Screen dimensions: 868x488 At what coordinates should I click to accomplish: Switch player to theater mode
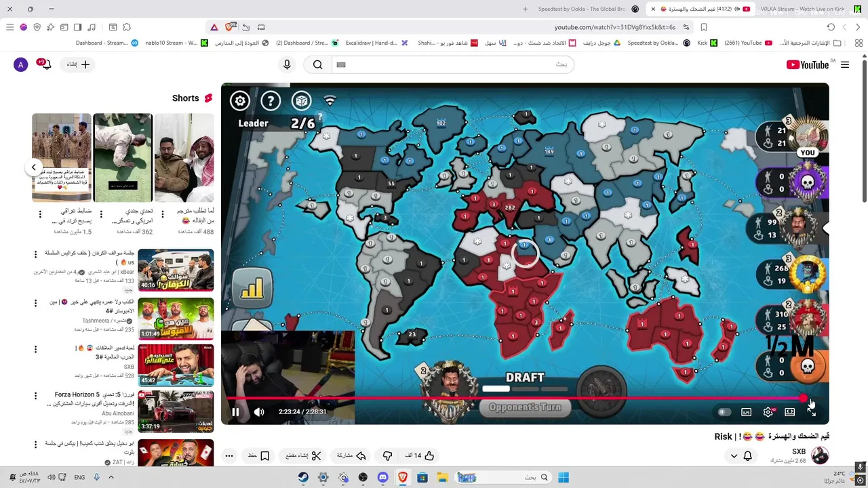(789, 412)
